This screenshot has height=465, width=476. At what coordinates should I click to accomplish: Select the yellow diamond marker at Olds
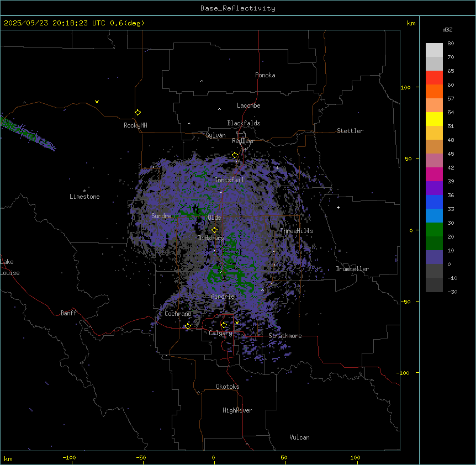pos(215,230)
